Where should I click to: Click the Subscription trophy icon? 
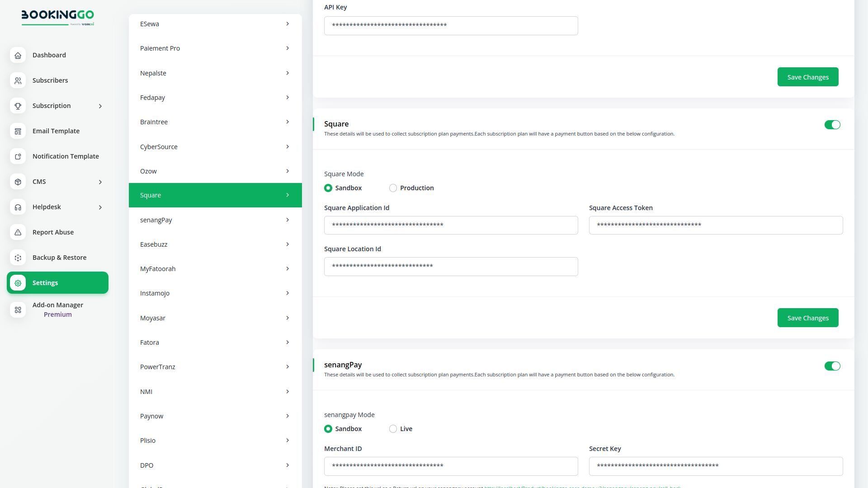click(x=18, y=106)
